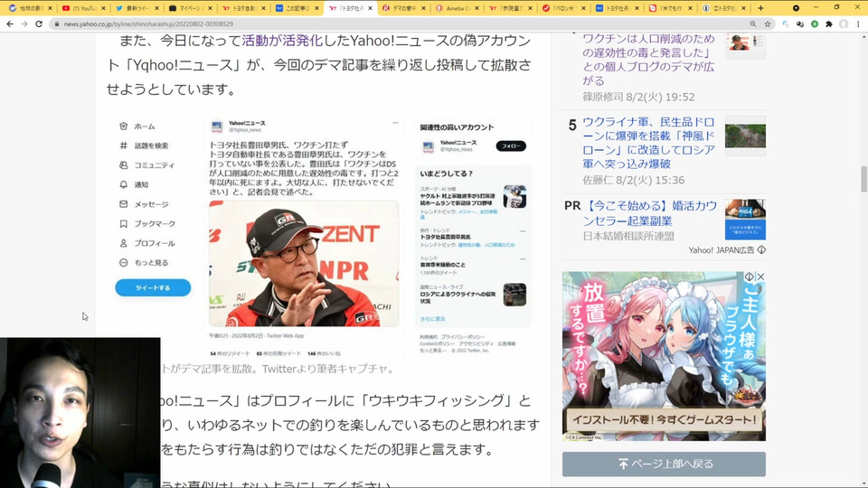This screenshot has width=868, height=488.
Task: Open the 婚活 PR ad thumbnail
Action: click(x=745, y=219)
